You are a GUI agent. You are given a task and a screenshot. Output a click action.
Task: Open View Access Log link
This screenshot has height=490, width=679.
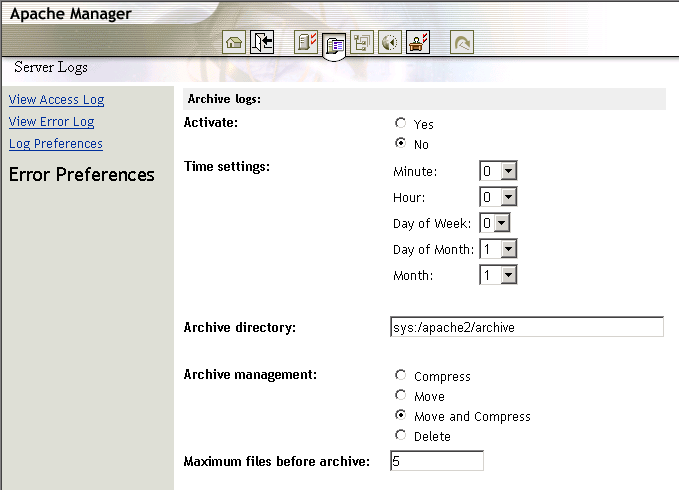pos(56,100)
